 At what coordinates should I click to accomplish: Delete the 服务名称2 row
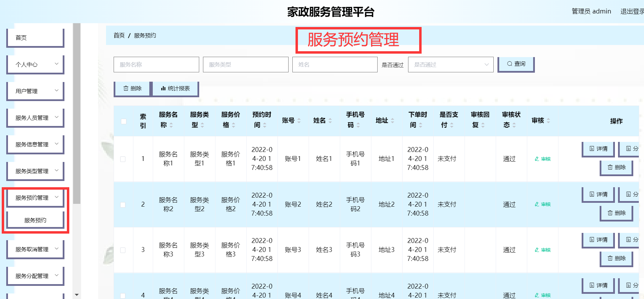(617, 213)
